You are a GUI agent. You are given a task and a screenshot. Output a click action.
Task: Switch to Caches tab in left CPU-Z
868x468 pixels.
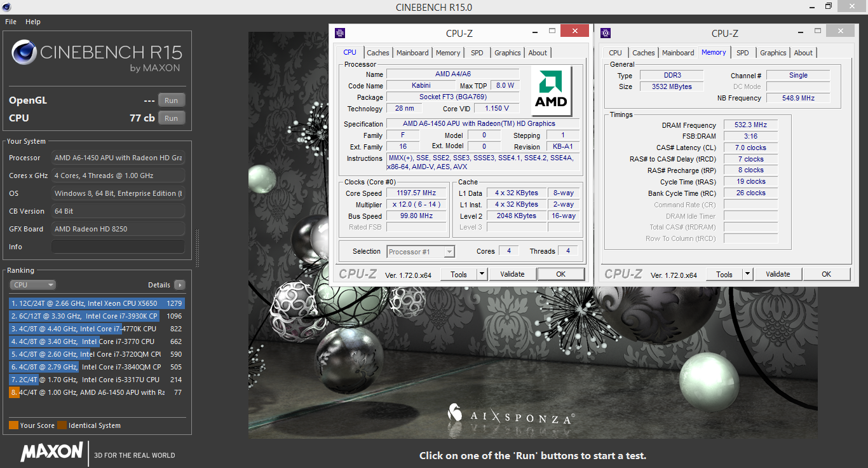coord(378,53)
